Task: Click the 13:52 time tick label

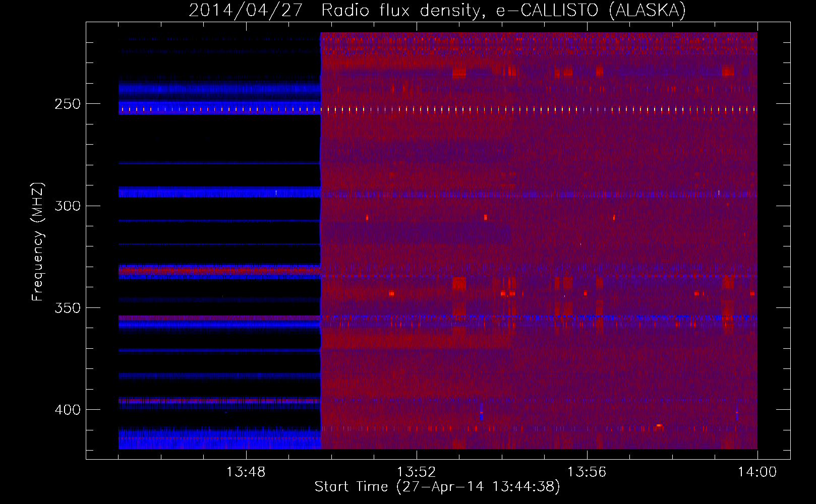Action: [417, 472]
